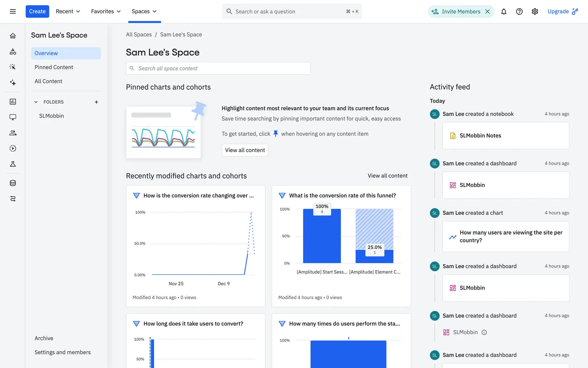The image size is (588, 368).
Task: Open the settings gear icon
Action: coord(535,12)
